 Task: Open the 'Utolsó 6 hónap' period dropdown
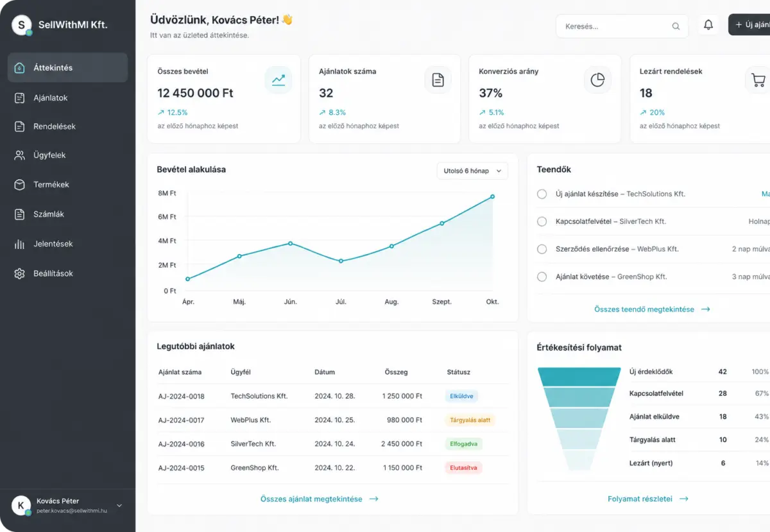pyautogui.click(x=472, y=171)
